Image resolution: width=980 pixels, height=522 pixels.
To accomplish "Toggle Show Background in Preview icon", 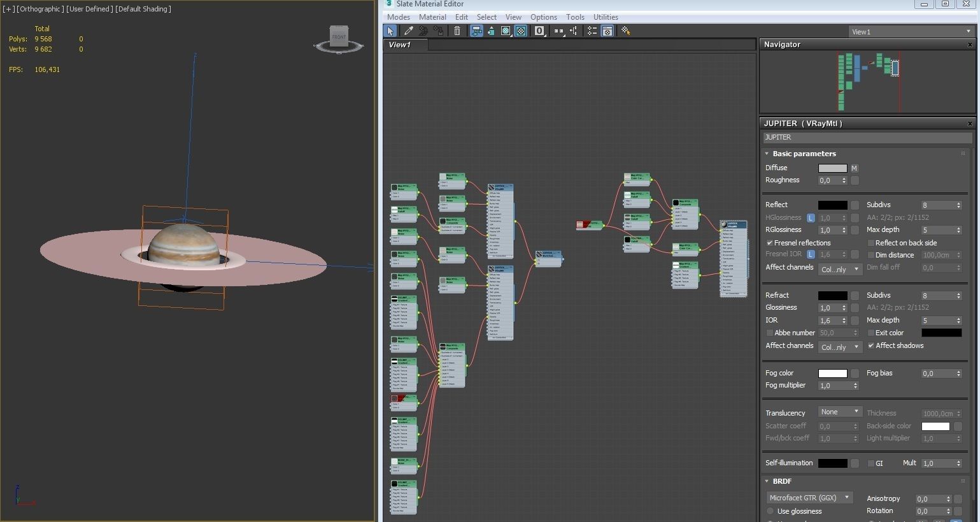I will tap(521, 31).
